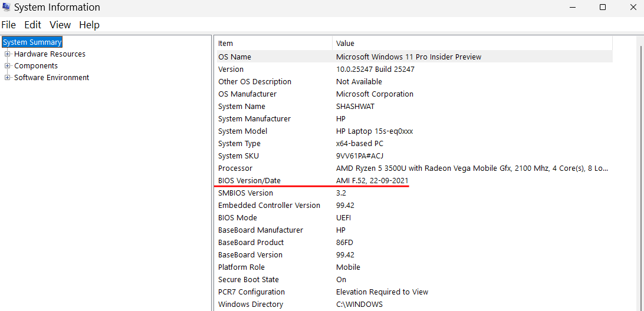Click the 3.2 SMBIOS value
The height and width of the screenshot is (311, 644).
(341, 193)
